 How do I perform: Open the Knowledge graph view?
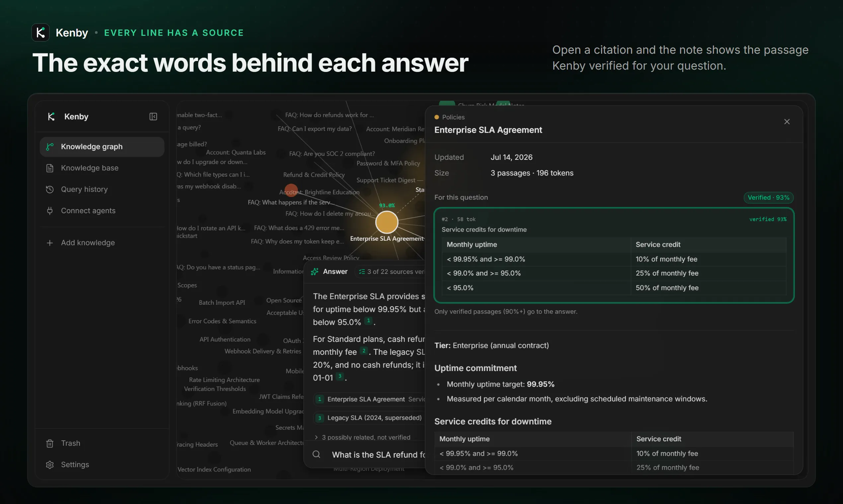[x=102, y=147]
